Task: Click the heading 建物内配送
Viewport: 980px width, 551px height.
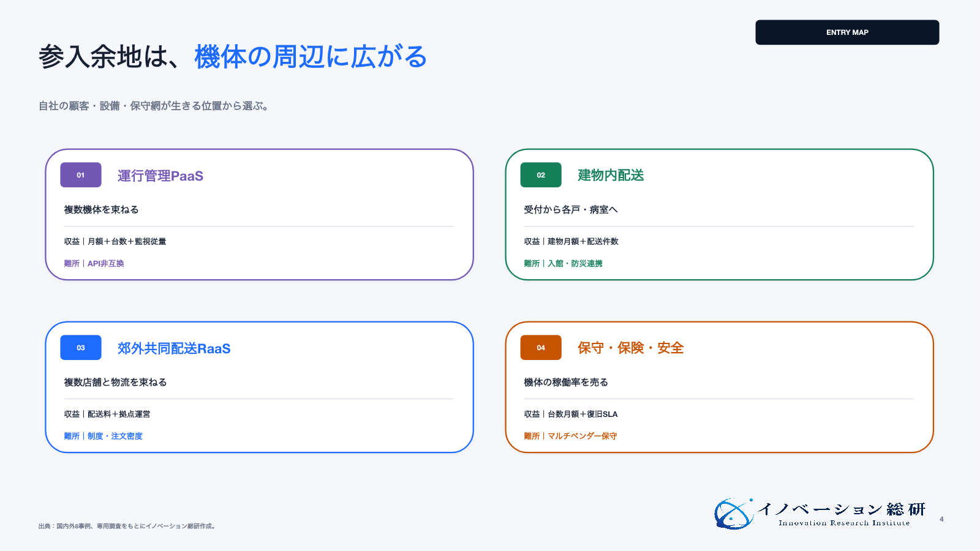Action: point(611,175)
